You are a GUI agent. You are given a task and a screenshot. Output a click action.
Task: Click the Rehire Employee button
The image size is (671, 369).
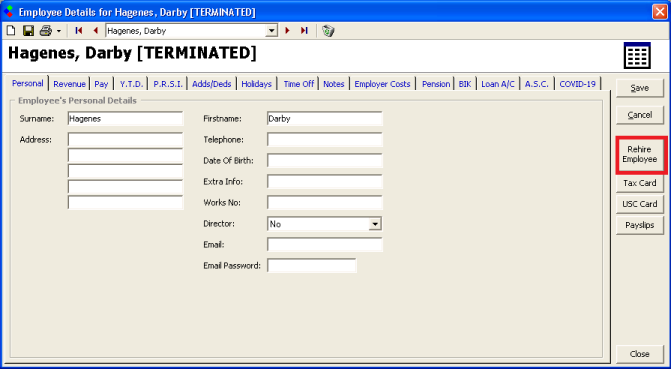[640, 154]
